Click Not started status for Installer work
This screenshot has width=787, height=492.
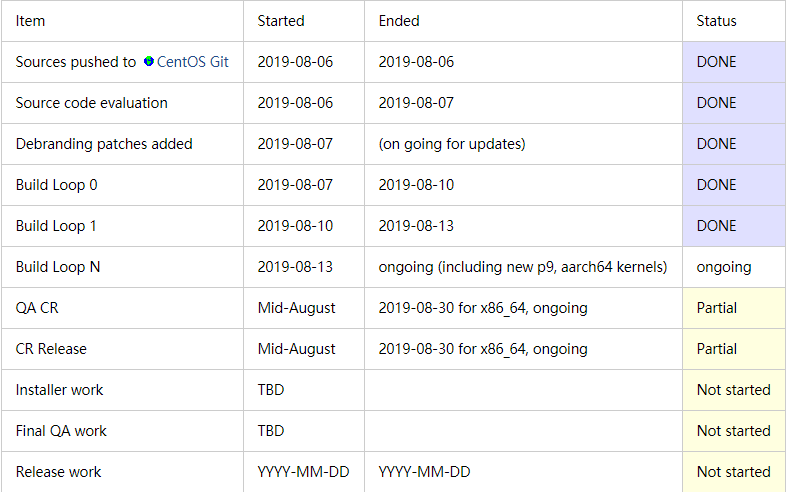(734, 390)
